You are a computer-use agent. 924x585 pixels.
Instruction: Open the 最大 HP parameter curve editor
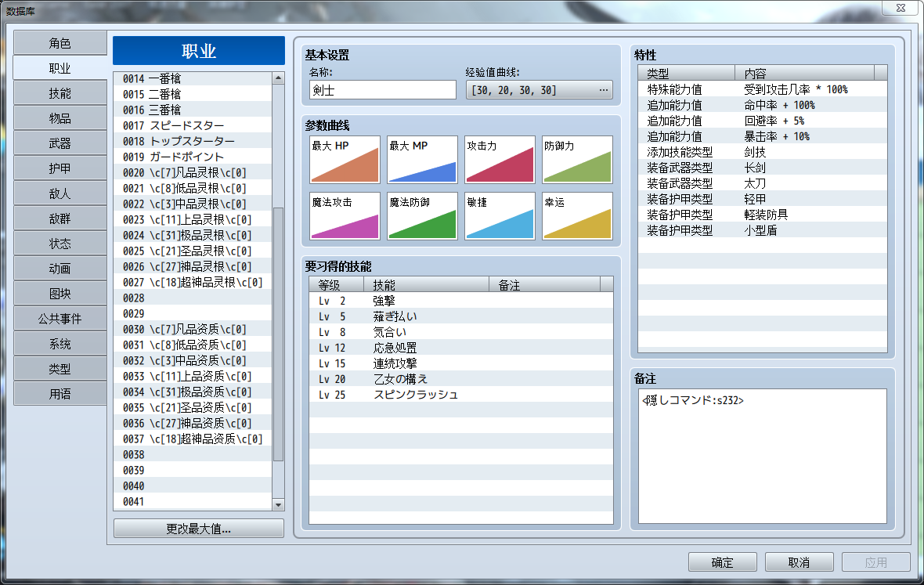pyautogui.click(x=345, y=160)
